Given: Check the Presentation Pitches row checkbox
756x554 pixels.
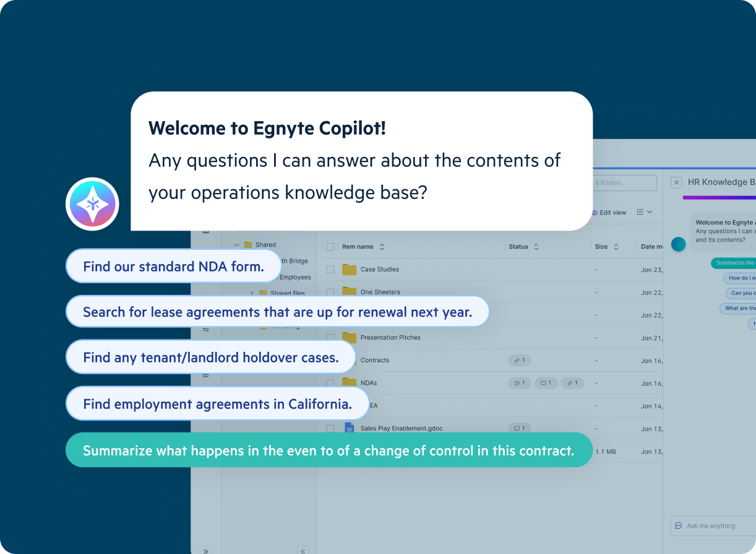Looking at the screenshot, I should click(x=330, y=338).
